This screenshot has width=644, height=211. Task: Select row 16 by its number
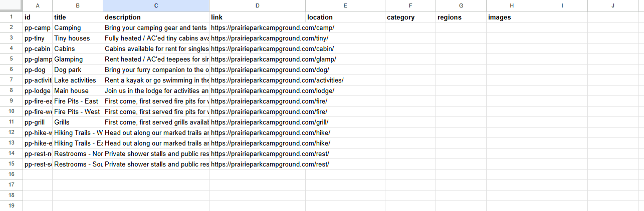click(x=11, y=175)
